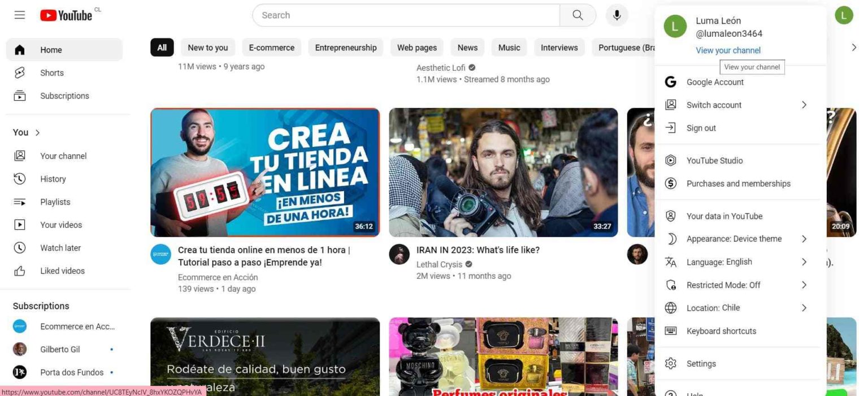Image resolution: width=868 pixels, height=396 pixels.
Task: Click the Liked videos icon
Action: coord(20,270)
